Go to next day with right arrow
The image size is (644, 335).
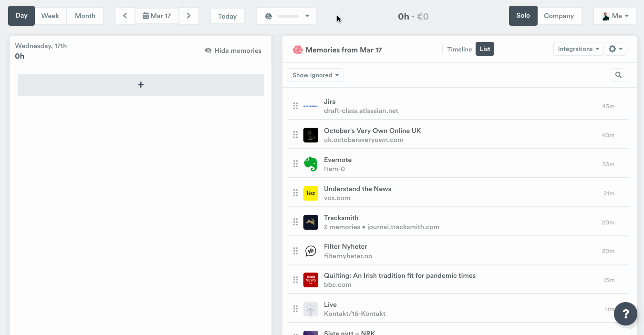click(x=189, y=16)
